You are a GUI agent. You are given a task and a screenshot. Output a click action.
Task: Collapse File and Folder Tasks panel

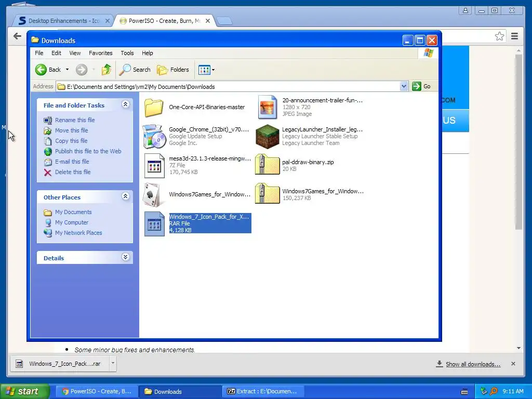click(125, 104)
